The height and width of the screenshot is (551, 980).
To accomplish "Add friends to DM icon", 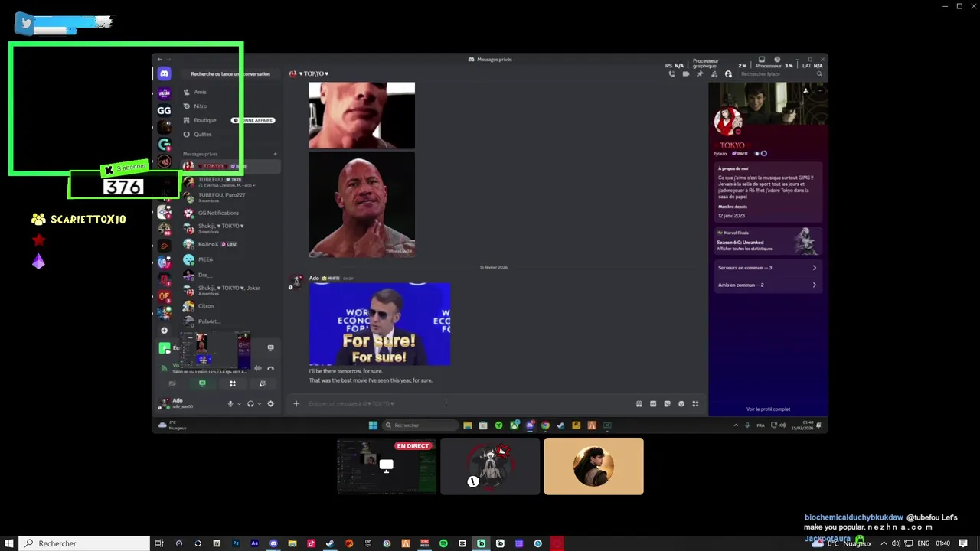I will (714, 74).
